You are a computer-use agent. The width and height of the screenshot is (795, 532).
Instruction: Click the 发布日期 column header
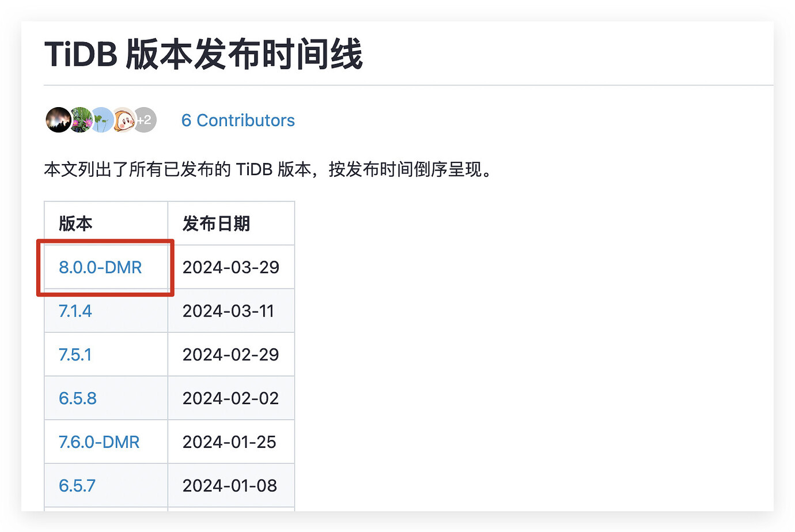click(216, 223)
